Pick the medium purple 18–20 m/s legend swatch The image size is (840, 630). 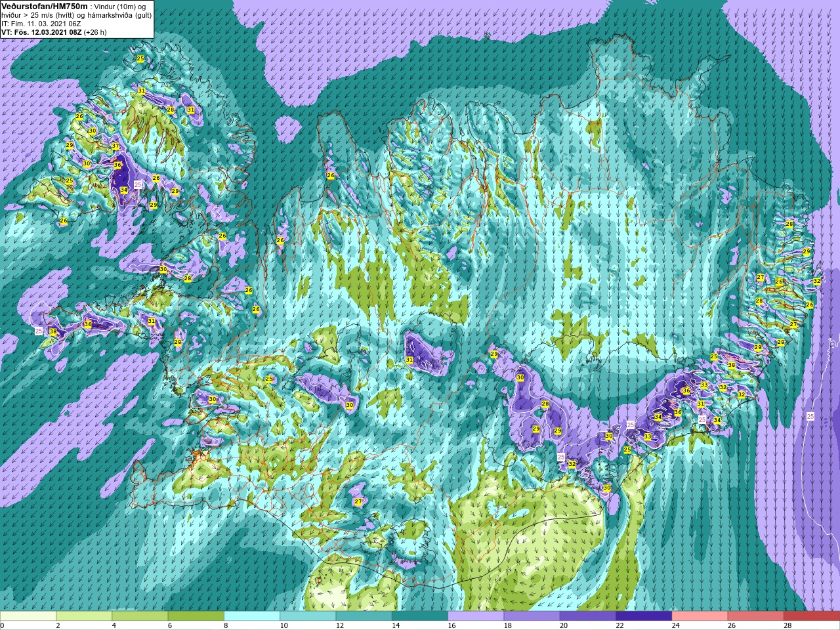[532, 616]
